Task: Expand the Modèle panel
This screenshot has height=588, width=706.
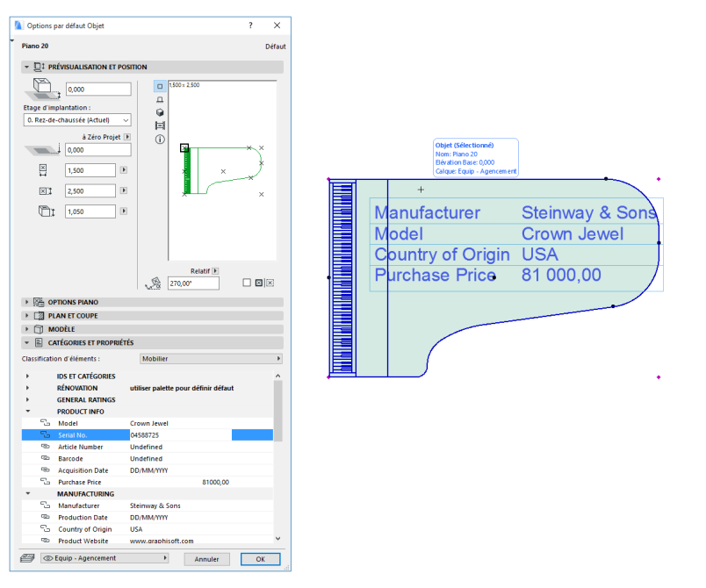Action: click(x=26, y=329)
